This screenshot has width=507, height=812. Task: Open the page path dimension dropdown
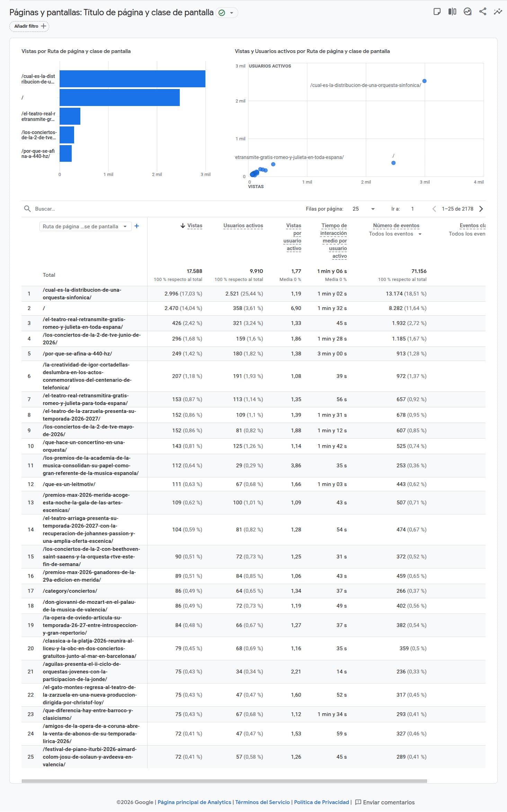tap(86, 227)
